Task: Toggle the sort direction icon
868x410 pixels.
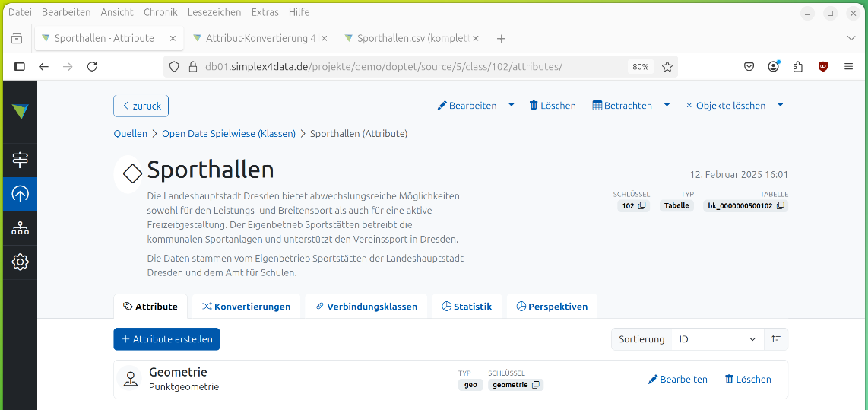Action: coord(776,339)
